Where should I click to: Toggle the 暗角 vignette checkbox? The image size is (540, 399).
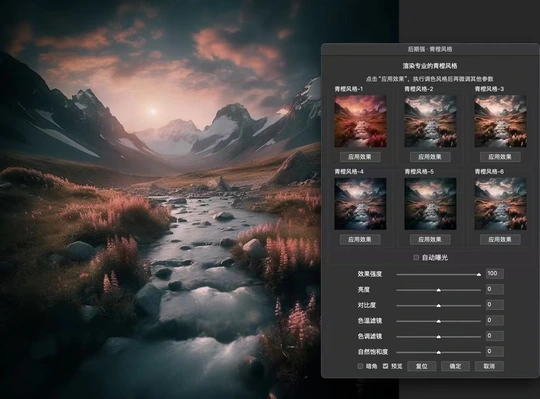tap(360, 366)
